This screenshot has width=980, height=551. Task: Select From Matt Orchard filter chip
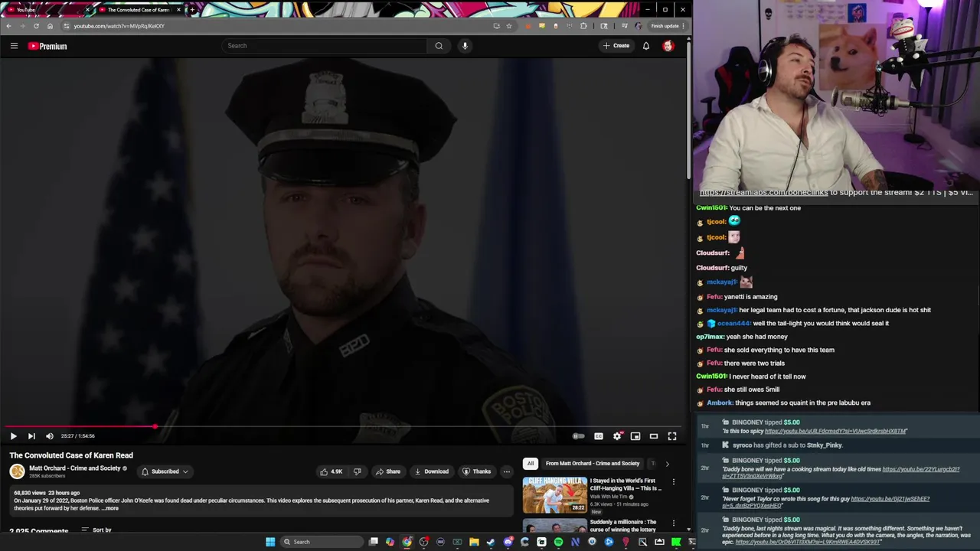pyautogui.click(x=592, y=464)
